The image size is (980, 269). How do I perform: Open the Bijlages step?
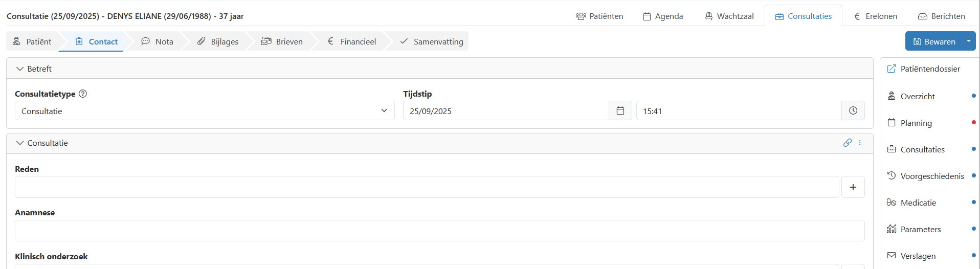tap(218, 41)
